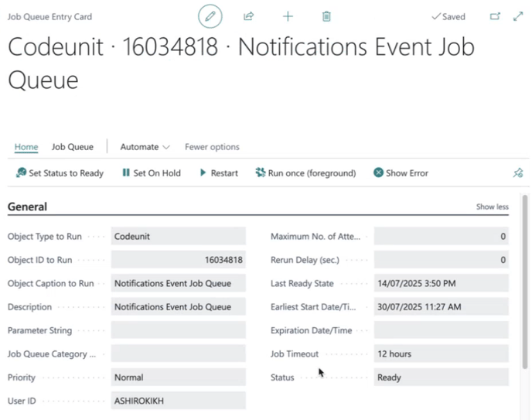Click the Status label

coord(282,377)
